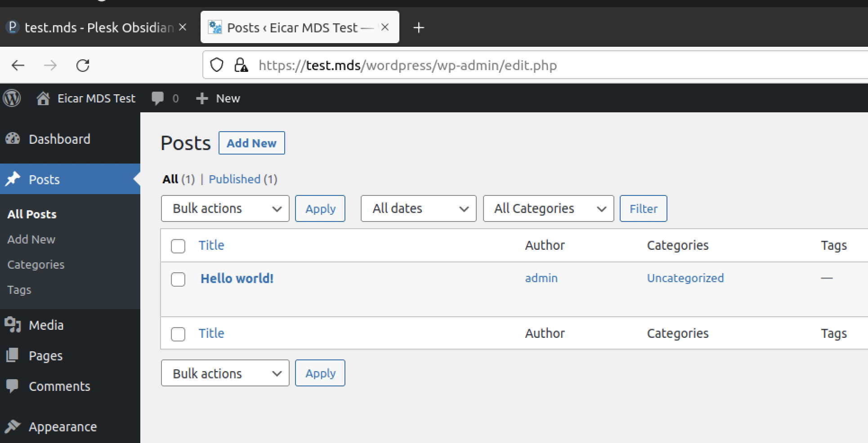Screen dimensions: 868x443
Task: Click the home icon beside Eicar MDS Test
Action: click(x=43, y=98)
